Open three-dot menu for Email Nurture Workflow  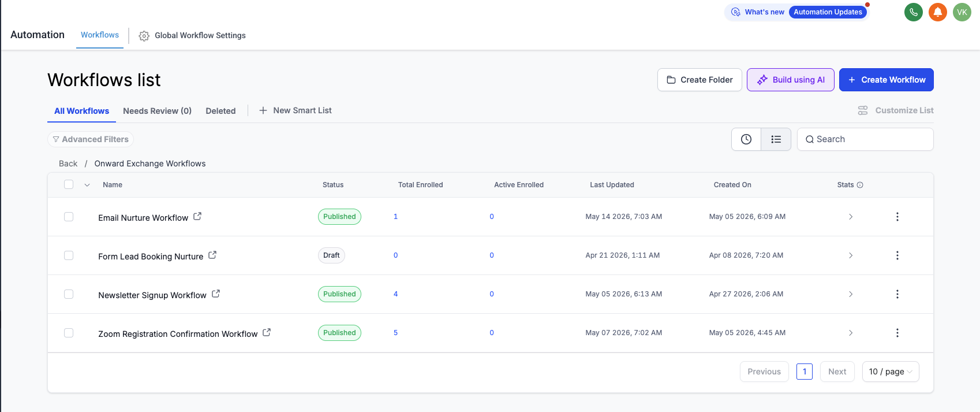pyautogui.click(x=897, y=217)
